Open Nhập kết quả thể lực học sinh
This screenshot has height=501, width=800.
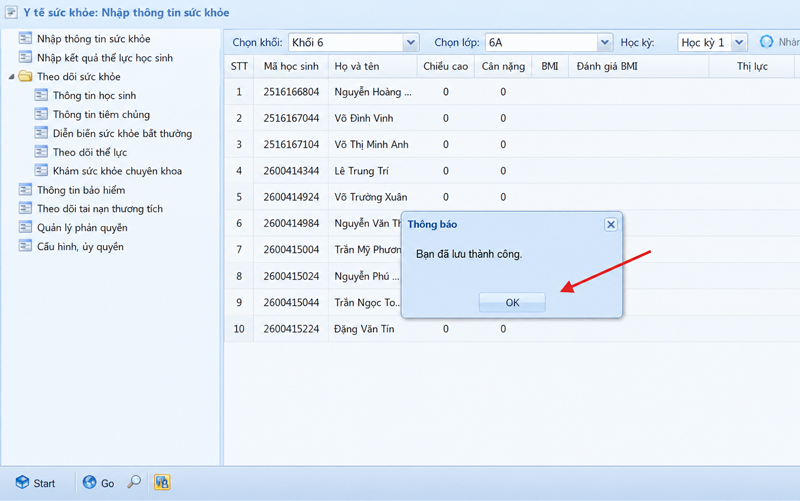click(105, 58)
